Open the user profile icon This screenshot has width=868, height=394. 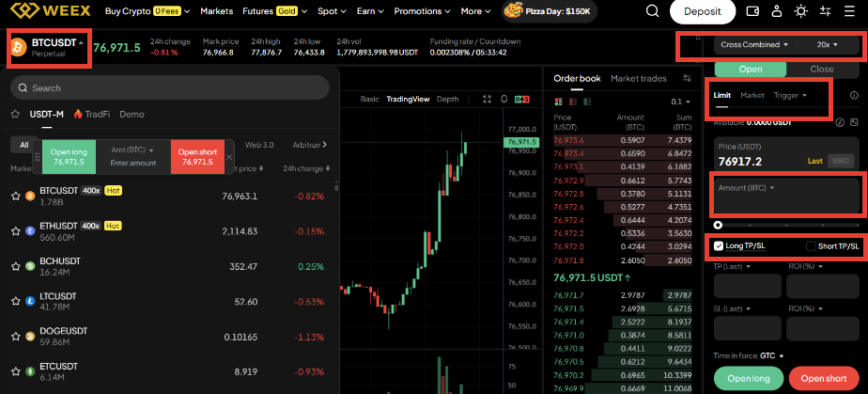[777, 11]
